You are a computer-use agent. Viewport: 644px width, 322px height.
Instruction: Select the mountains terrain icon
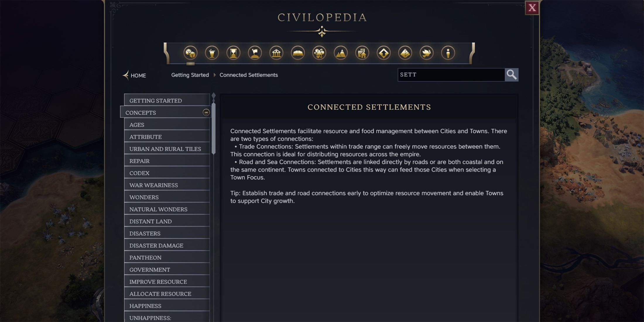[341, 53]
